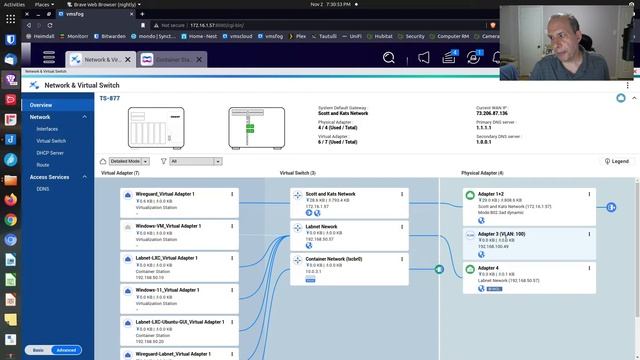Open the Network & Virtual Switch options kebab menu
This screenshot has width=640, height=360.
[x=627, y=85]
